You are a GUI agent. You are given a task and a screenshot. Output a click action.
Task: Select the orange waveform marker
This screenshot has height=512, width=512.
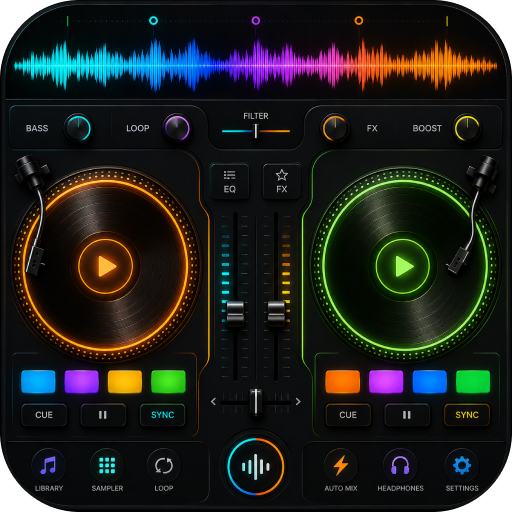(359, 21)
